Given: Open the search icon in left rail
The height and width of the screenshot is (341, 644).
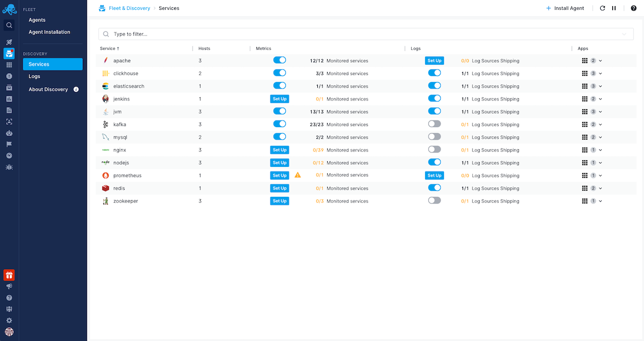Looking at the screenshot, I should [9, 25].
